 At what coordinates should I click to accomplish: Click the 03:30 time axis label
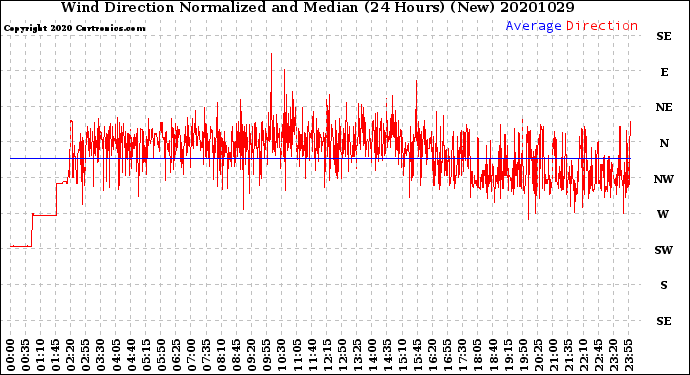click(101, 355)
